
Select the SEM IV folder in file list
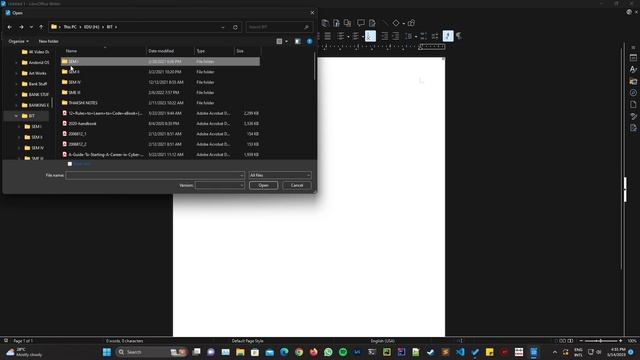(160, 82)
